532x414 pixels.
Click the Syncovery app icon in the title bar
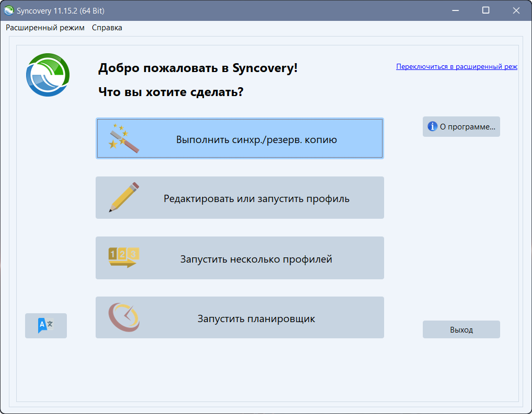click(9, 10)
